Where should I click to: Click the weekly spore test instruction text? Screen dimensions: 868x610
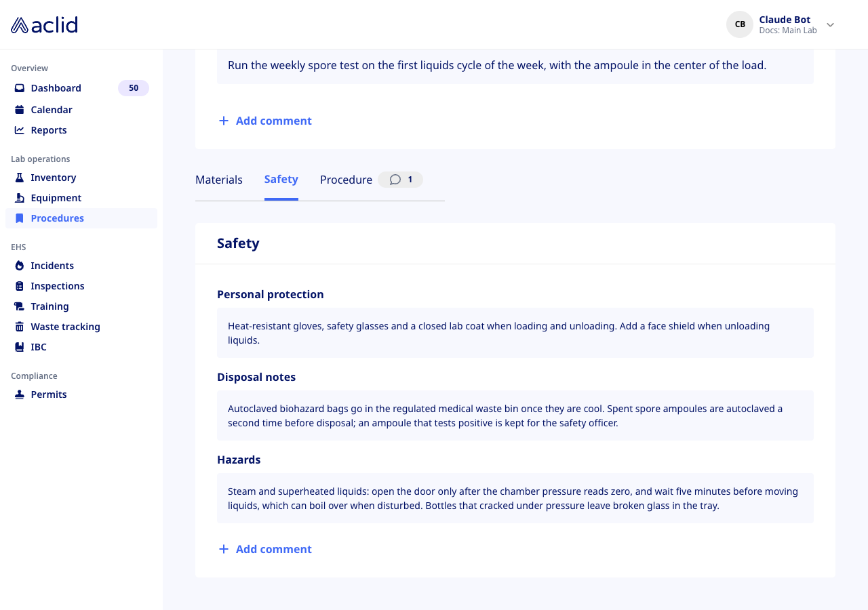[497, 66]
